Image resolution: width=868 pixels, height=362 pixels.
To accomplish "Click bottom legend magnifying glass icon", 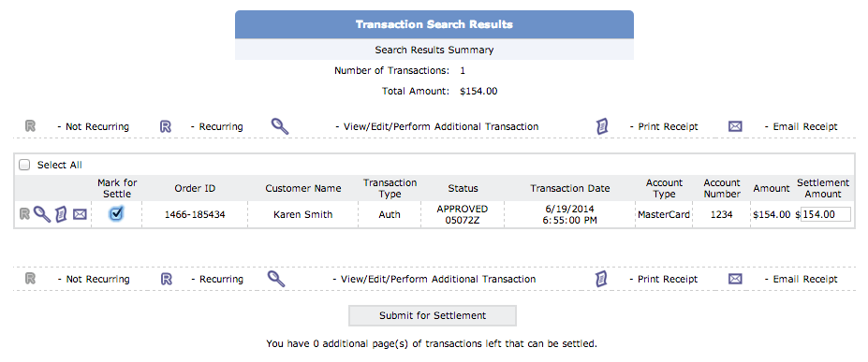I will point(277,279).
